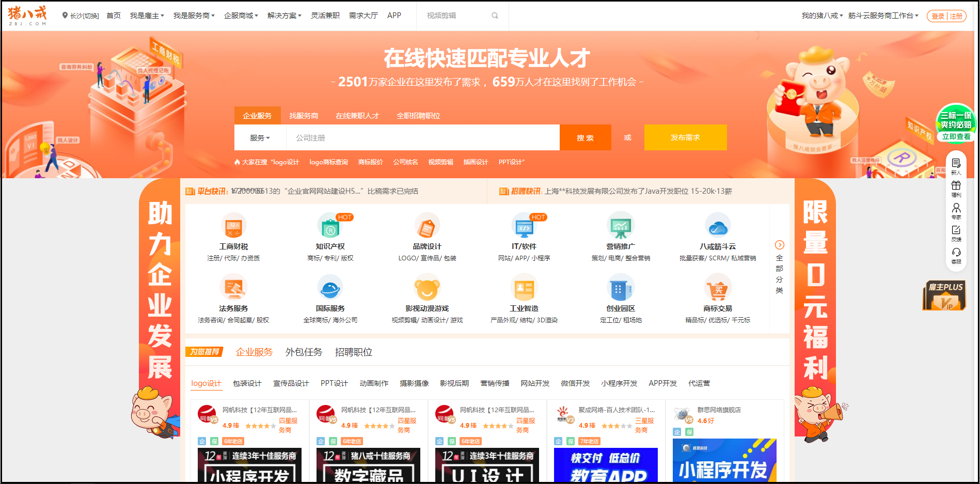
Task: Click the 限量0元福利 side banner
Action: 815,310
